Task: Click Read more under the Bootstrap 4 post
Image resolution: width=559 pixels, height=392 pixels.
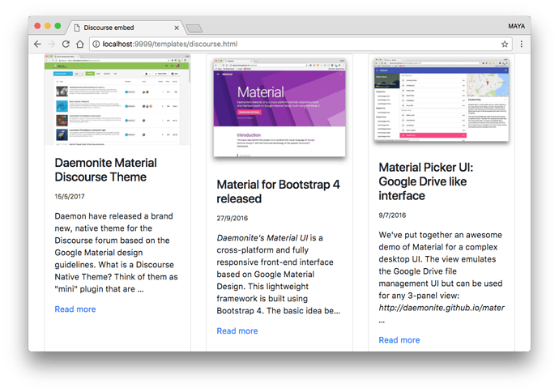Action: [x=237, y=330]
